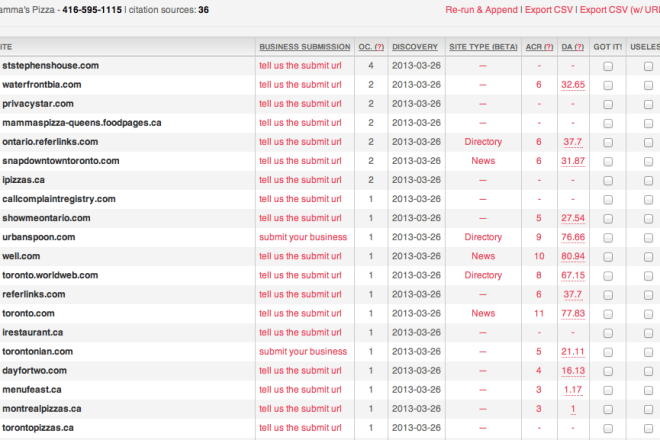Sort by the ACR column header

coord(539,47)
